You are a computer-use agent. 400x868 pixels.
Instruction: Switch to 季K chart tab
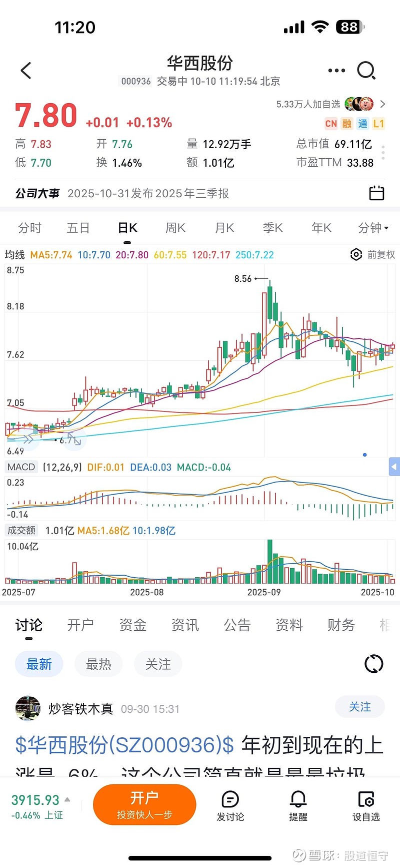(273, 228)
